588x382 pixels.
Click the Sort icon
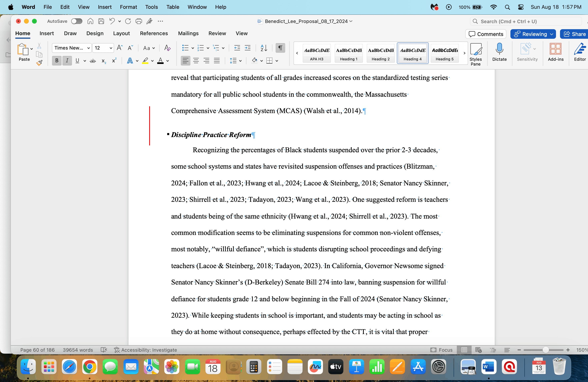(x=263, y=48)
